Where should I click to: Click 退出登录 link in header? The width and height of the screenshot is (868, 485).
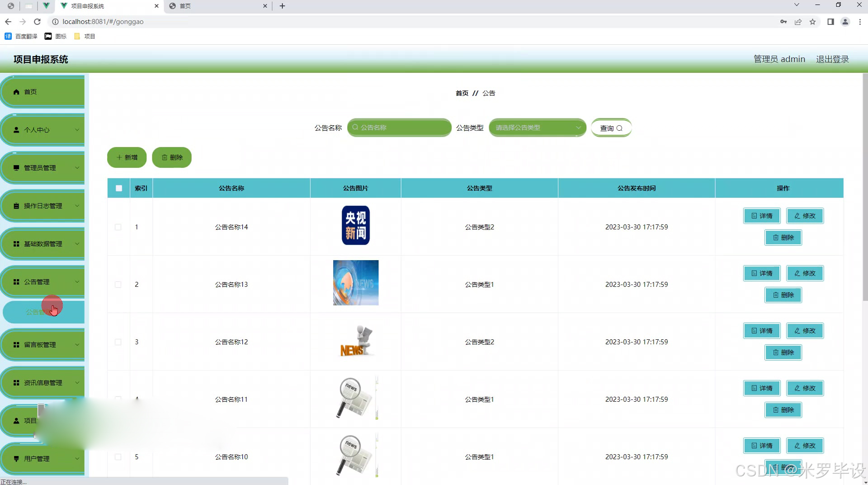point(832,59)
